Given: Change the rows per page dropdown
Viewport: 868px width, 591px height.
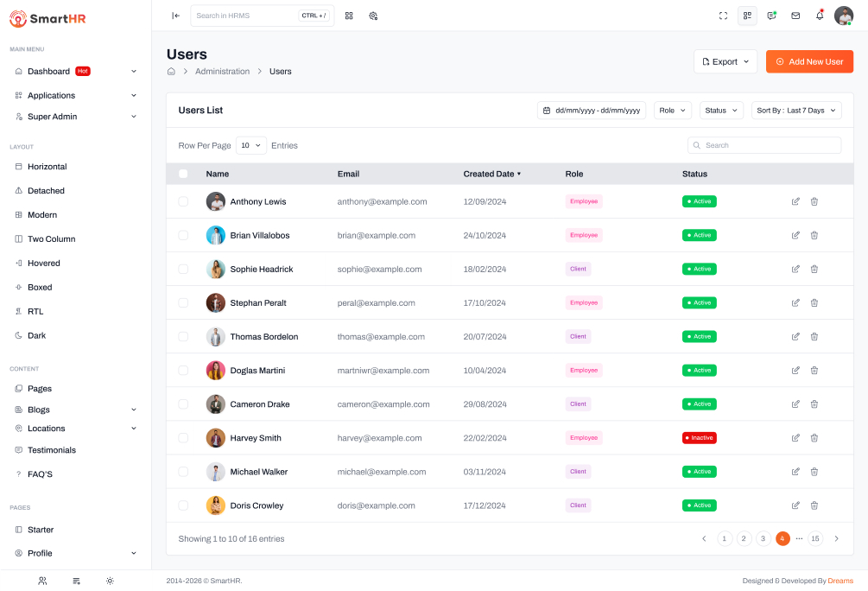Looking at the screenshot, I should [x=250, y=146].
